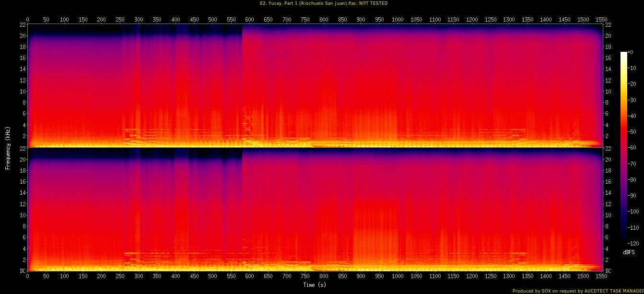Click the +0 label on dBFS scale
The image size is (644, 294).
coord(631,52)
